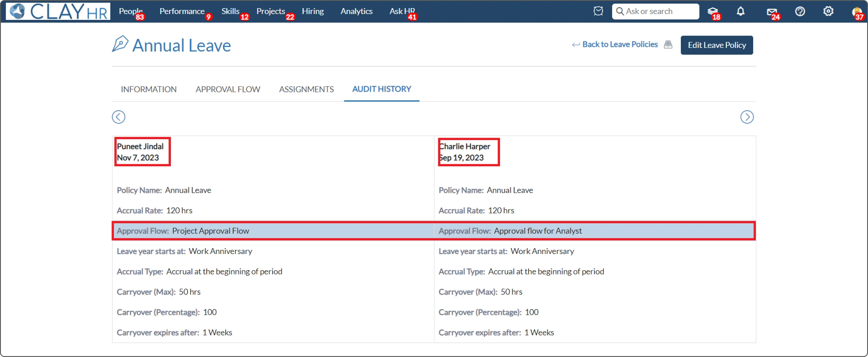Open the Performance menu
The height and width of the screenshot is (357, 868).
pos(182,11)
